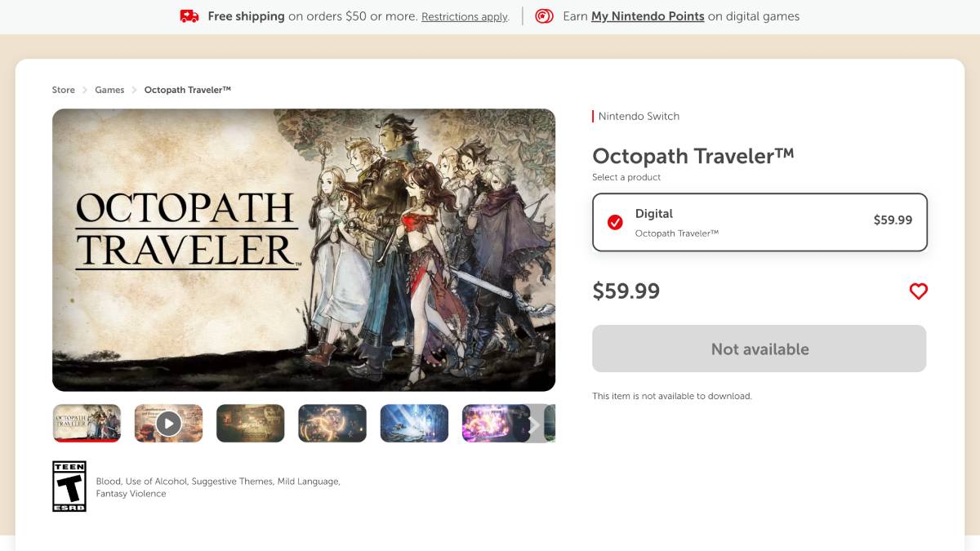Play the trailer video thumbnail
Viewport: 980px width, 551px height.
168,424
